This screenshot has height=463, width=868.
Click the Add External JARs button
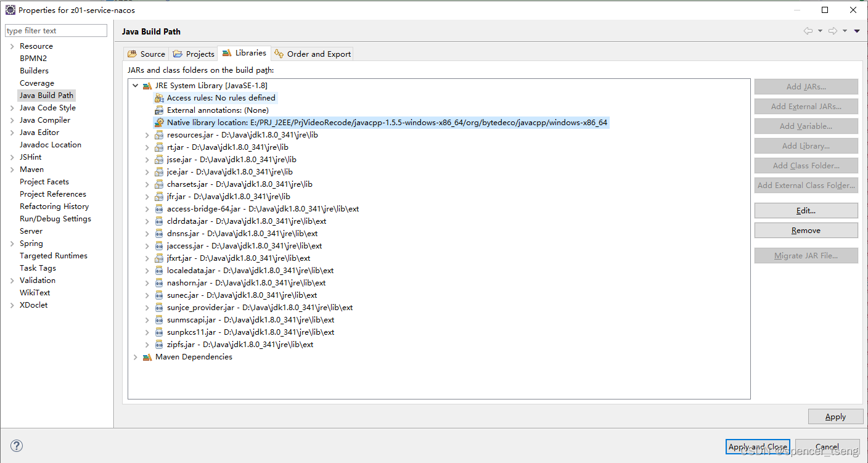[x=806, y=106]
